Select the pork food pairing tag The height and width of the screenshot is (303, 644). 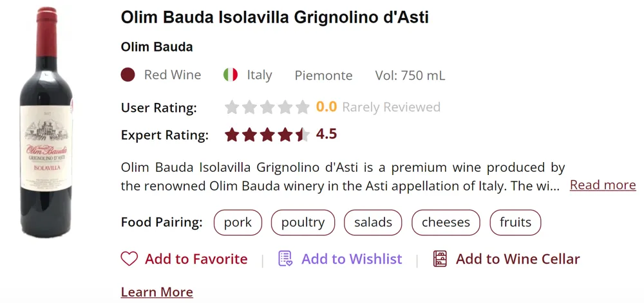[x=238, y=223]
